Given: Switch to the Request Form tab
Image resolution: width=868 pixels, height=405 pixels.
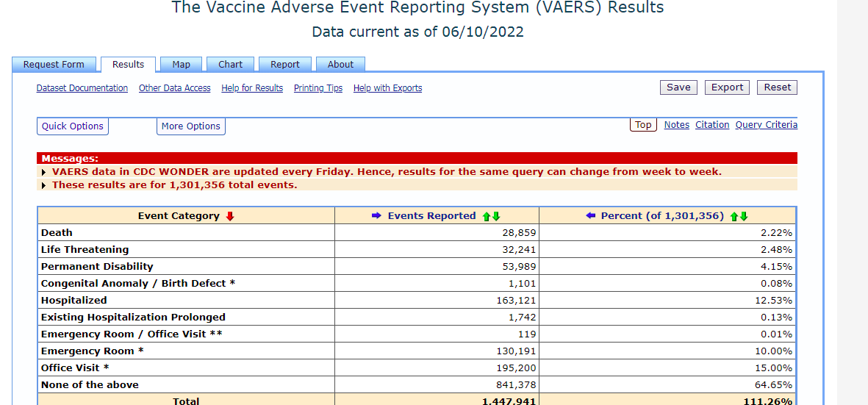Looking at the screenshot, I should click(x=54, y=65).
